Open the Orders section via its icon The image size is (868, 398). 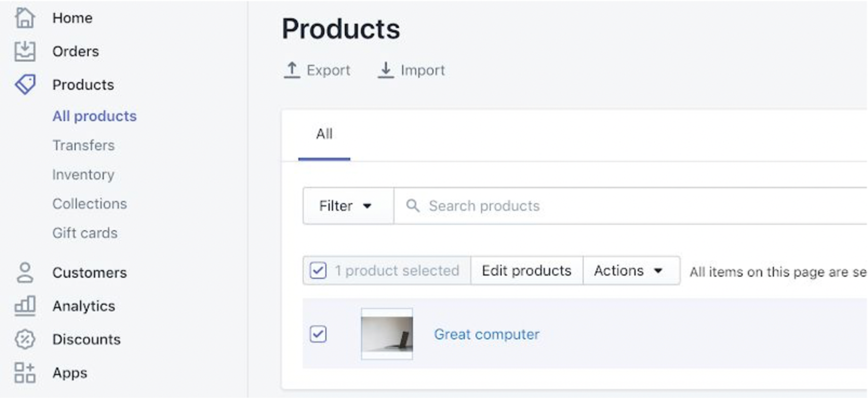(x=25, y=51)
